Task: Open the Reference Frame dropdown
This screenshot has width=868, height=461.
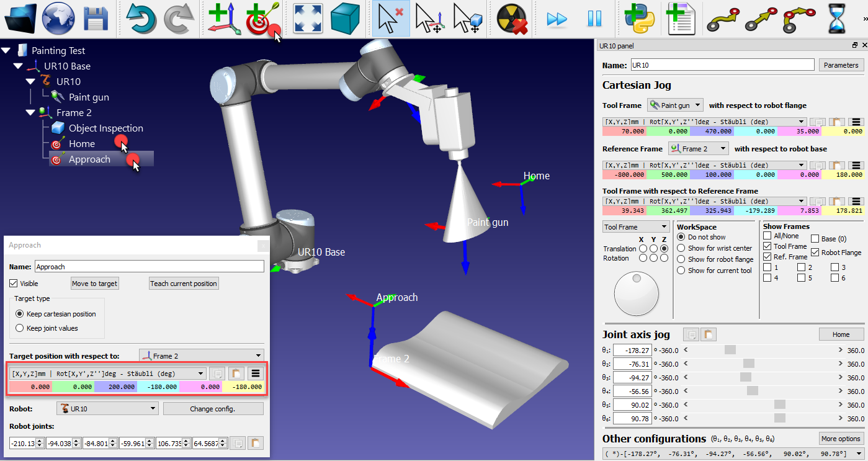Action: [x=697, y=148]
